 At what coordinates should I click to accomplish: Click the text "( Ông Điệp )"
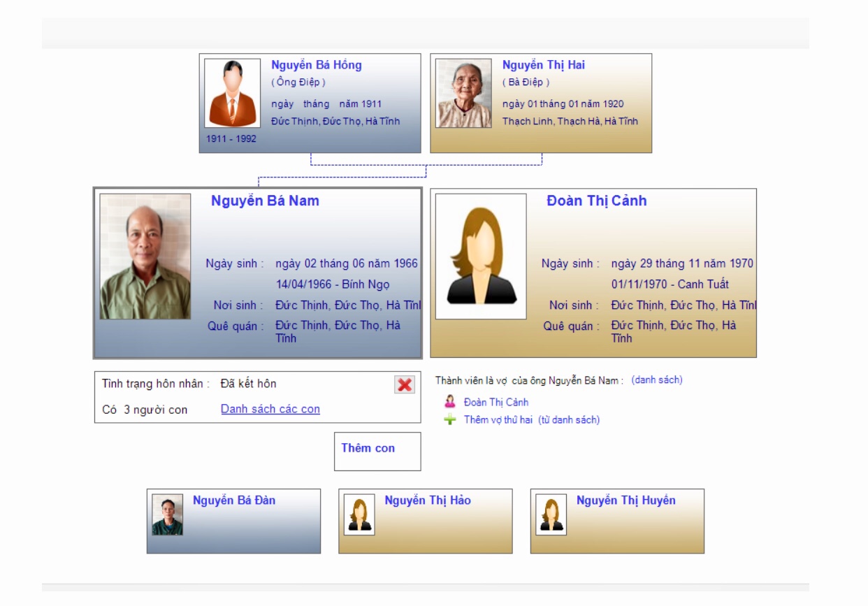[x=298, y=82]
